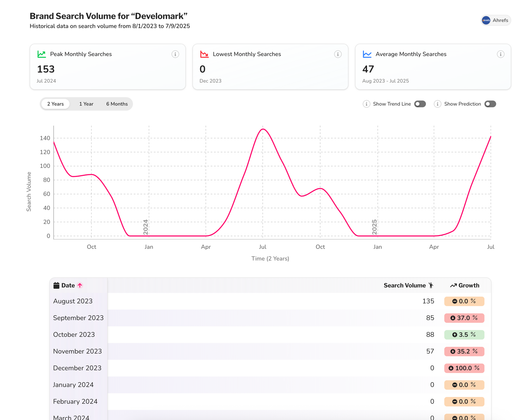Click the person icon beside Search Volume
The image size is (530, 420).
click(x=431, y=285)
